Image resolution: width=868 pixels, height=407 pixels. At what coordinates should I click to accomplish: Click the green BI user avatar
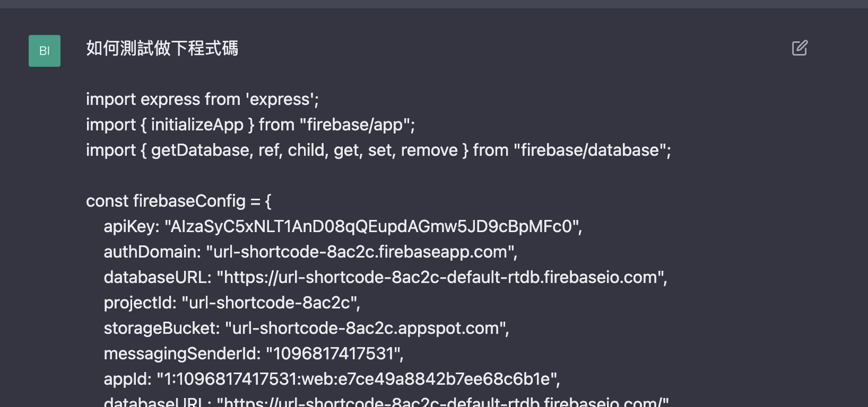[x=45, y=51]
